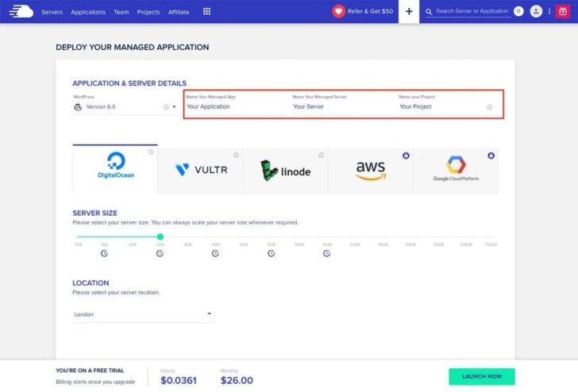Viewport: 578px width, 392px height.
Task: Click the last gauge icon under slider
Action: (326, 253)
